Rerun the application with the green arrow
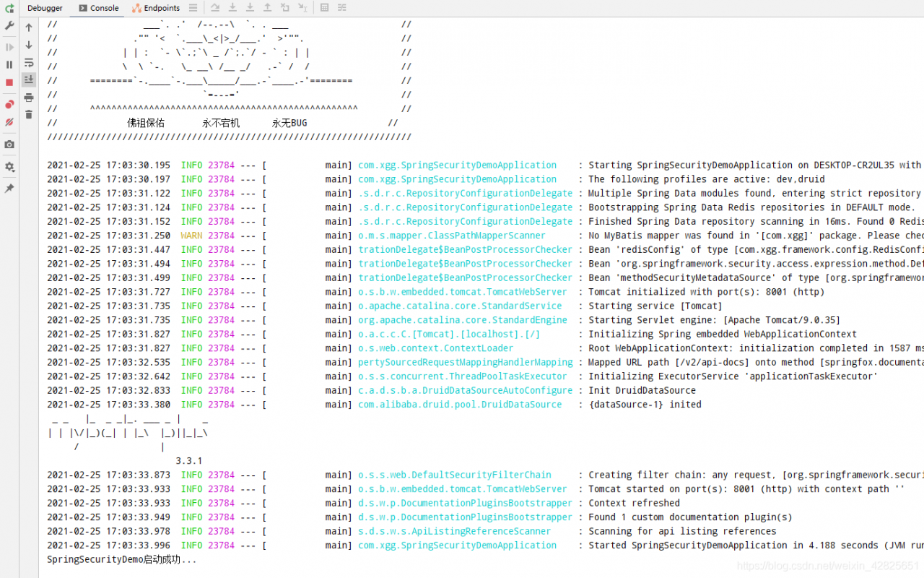The width and height of the screenshot is (924, 578). point(9,8)
